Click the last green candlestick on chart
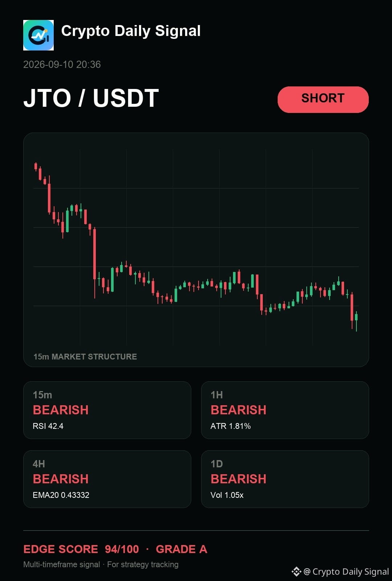The height and width of the screenshot is (581, 392). tap(356, 321)
